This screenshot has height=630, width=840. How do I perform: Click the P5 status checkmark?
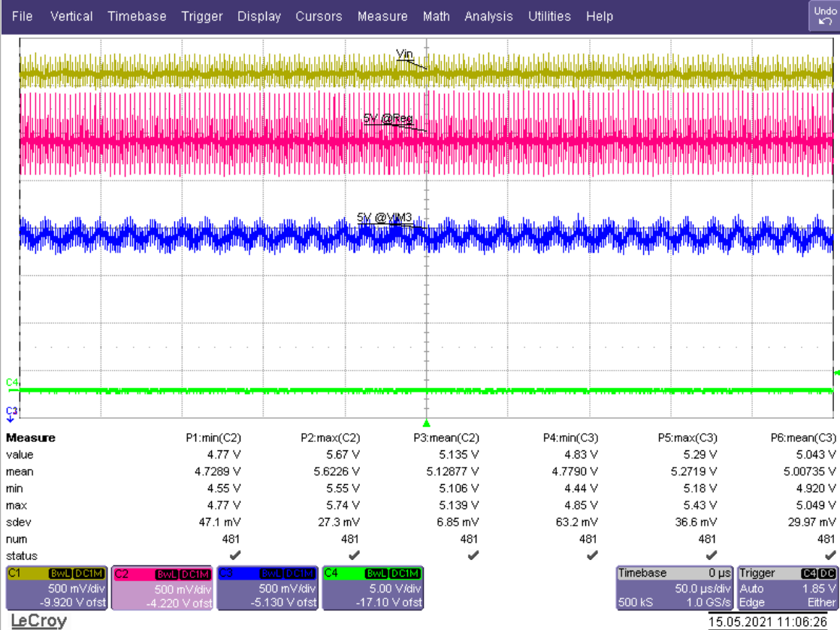[711, 556]
